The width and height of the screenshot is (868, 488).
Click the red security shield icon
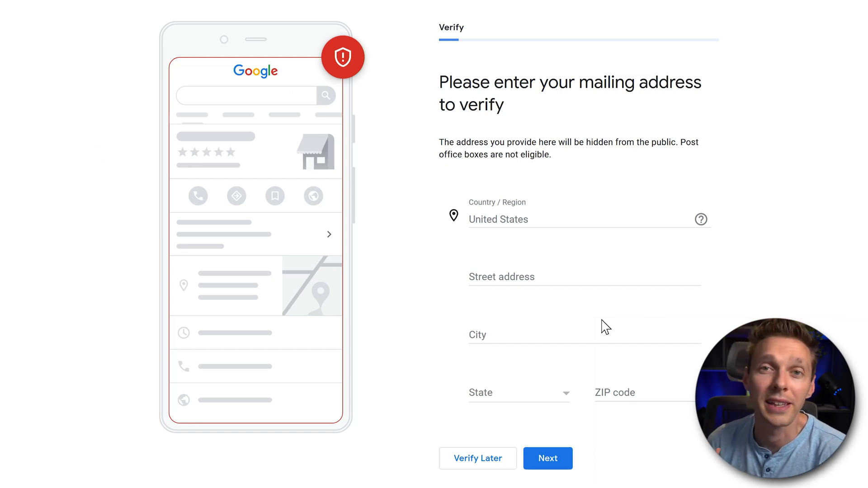coord(343,57)
